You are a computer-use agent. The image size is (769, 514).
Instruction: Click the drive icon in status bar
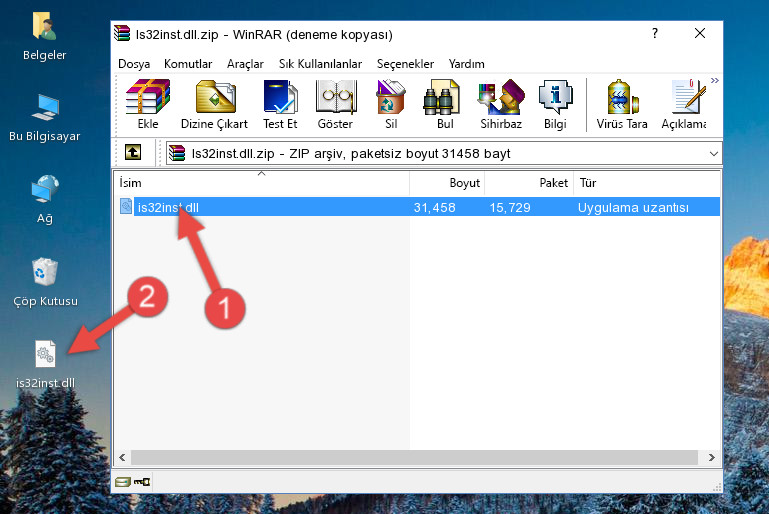[123, 482]
